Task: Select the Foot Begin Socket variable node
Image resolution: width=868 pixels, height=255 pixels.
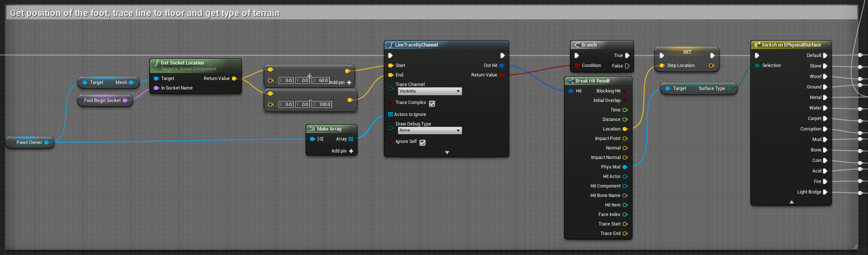Action: pos(102,100)
